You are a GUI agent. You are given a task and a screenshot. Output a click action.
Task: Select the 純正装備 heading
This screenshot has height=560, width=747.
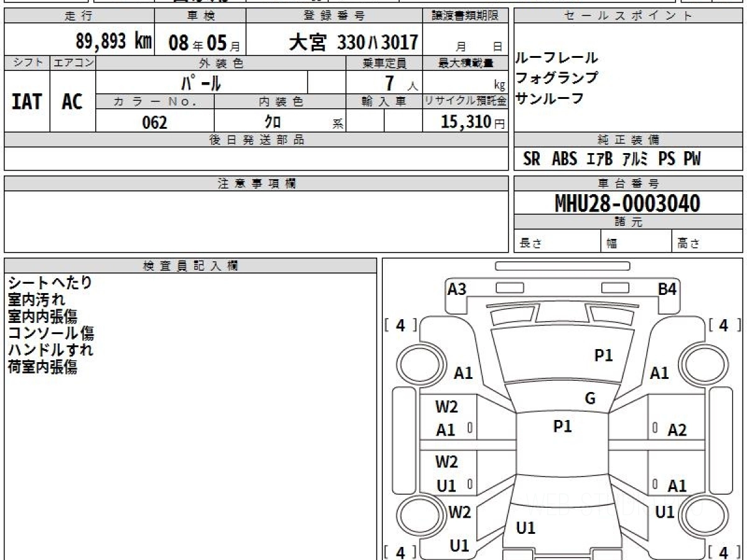pyautogui.click(x=628, y=140)
